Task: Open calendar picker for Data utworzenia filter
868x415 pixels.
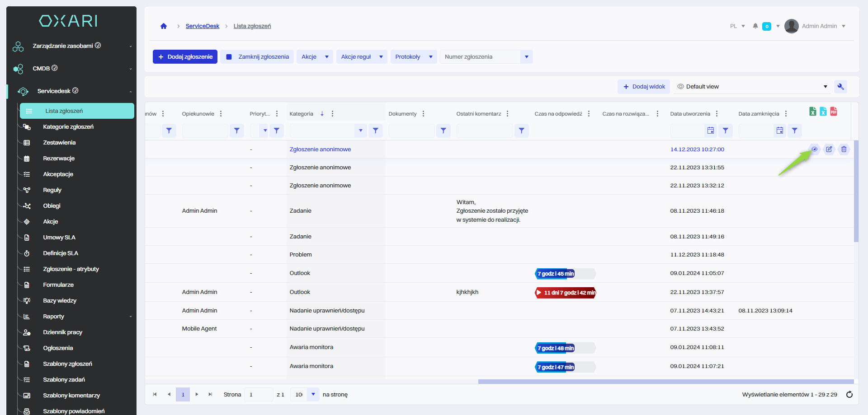Action: tap(710, 131)
